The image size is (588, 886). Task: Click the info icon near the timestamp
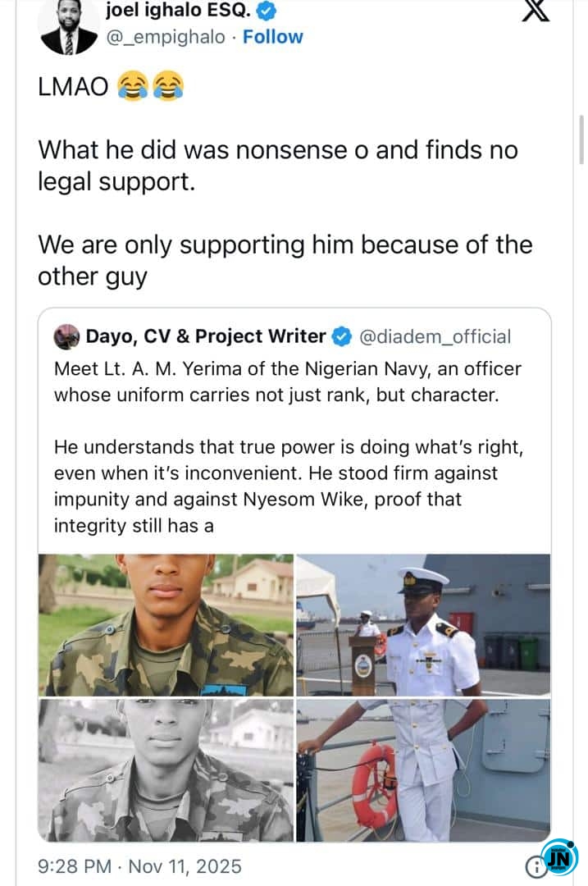pyautogui.click(x=534, y=865)
